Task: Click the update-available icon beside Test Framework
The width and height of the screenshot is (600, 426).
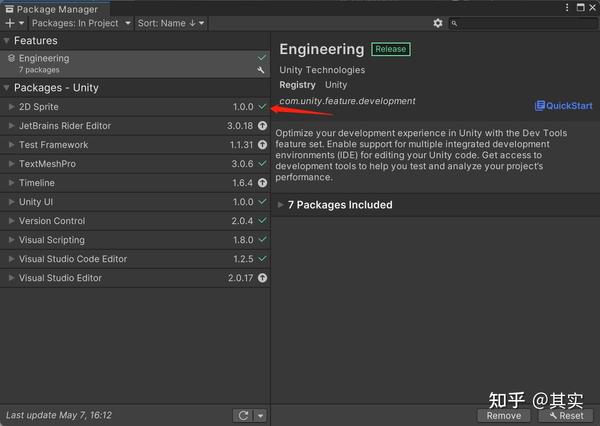Action: pyautogui.click(x=262, y=145)
